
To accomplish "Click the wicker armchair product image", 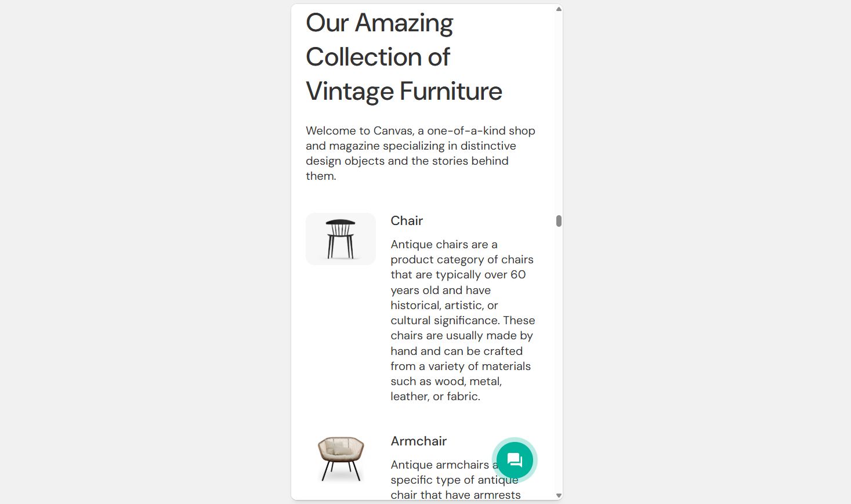I will tap(341, 459).
